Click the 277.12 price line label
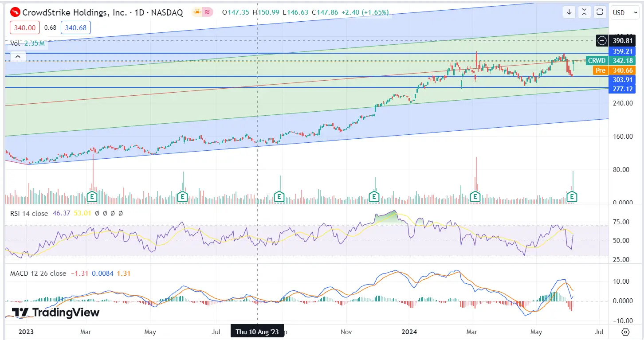This screenshot has width=644, height=340. coord(621,89)
